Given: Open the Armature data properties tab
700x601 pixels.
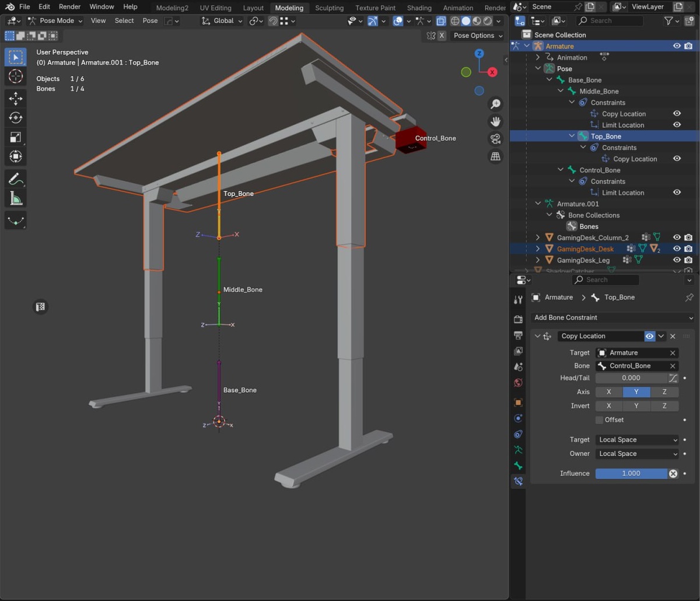Looking at the screenshot, I should click(x=518, y=450).
